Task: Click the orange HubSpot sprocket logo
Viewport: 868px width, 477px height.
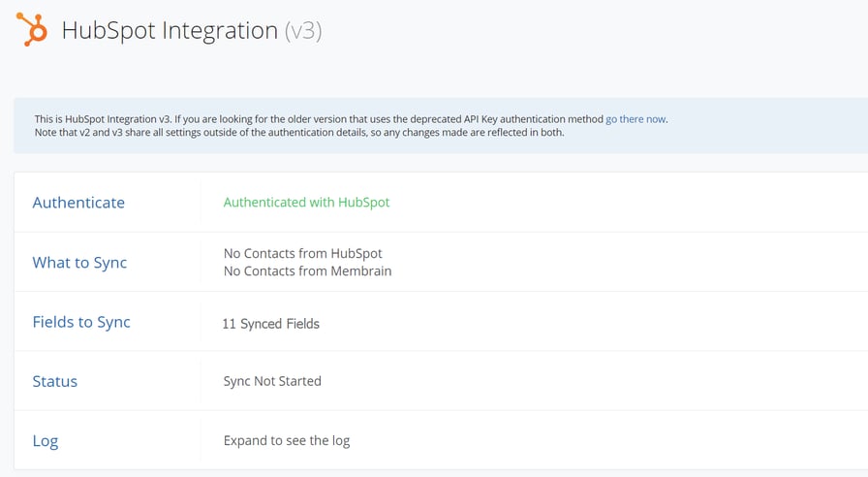Action: pyautogui.click(x=33, y=30)
